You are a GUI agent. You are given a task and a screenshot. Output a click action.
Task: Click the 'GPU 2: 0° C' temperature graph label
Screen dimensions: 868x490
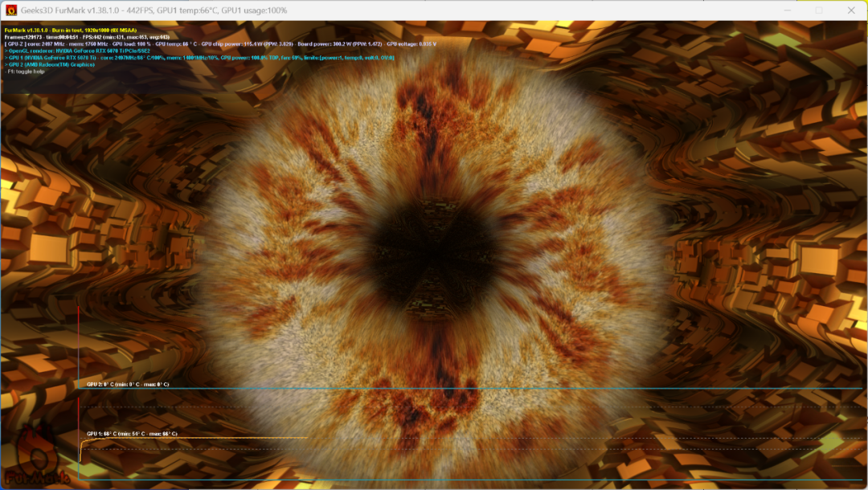(x=128, y=384)
